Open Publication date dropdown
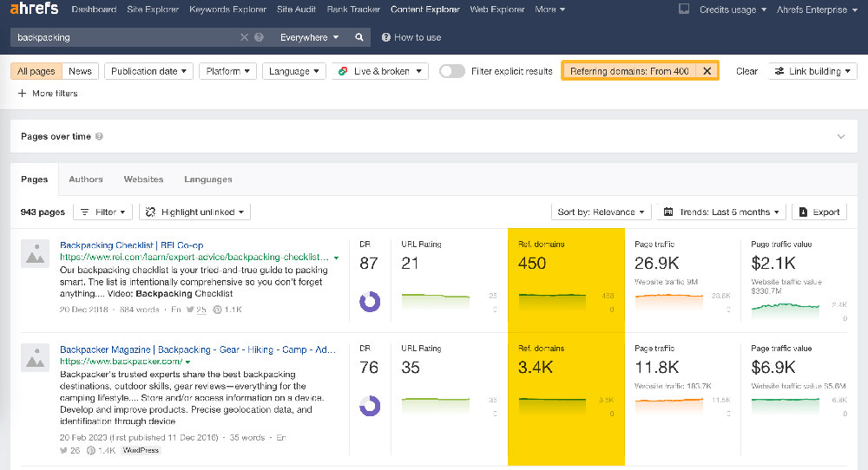This screenshot has height=470, width=868. click(x=148, y=71)
